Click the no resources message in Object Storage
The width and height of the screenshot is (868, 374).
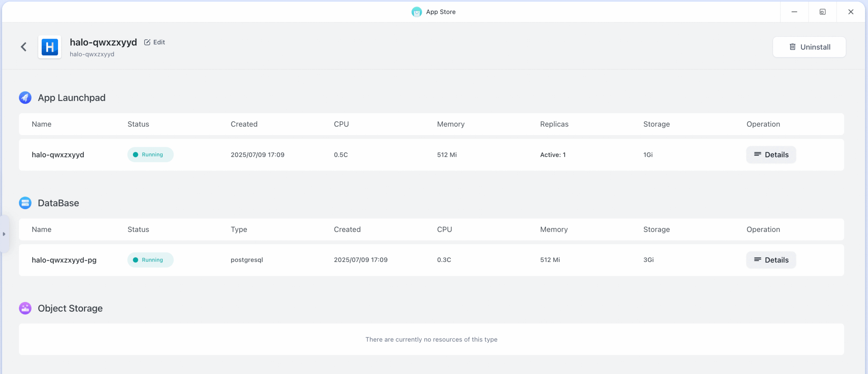point(431,339)
